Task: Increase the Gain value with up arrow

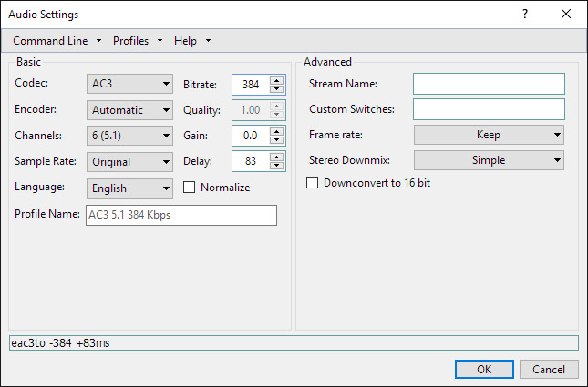Action: (277, 131)
